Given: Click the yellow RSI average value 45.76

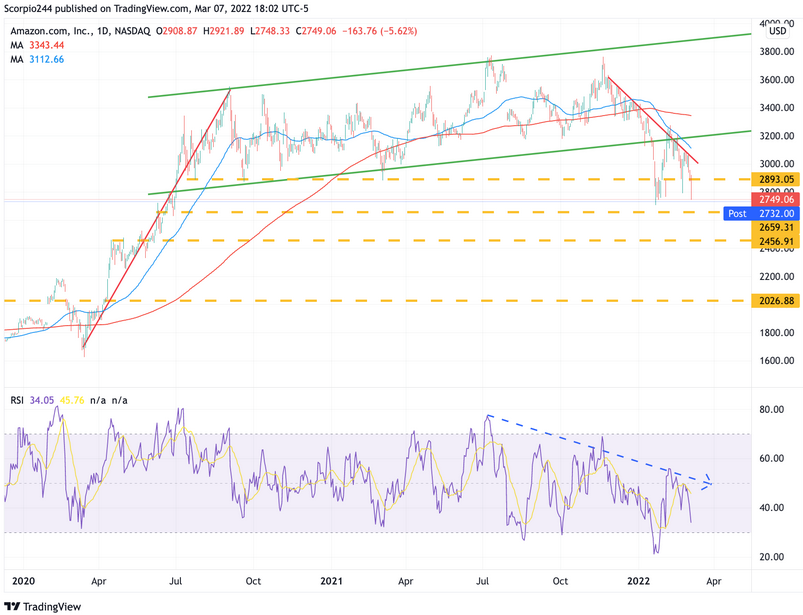Looking at the screenshot, I should [72, 400].
